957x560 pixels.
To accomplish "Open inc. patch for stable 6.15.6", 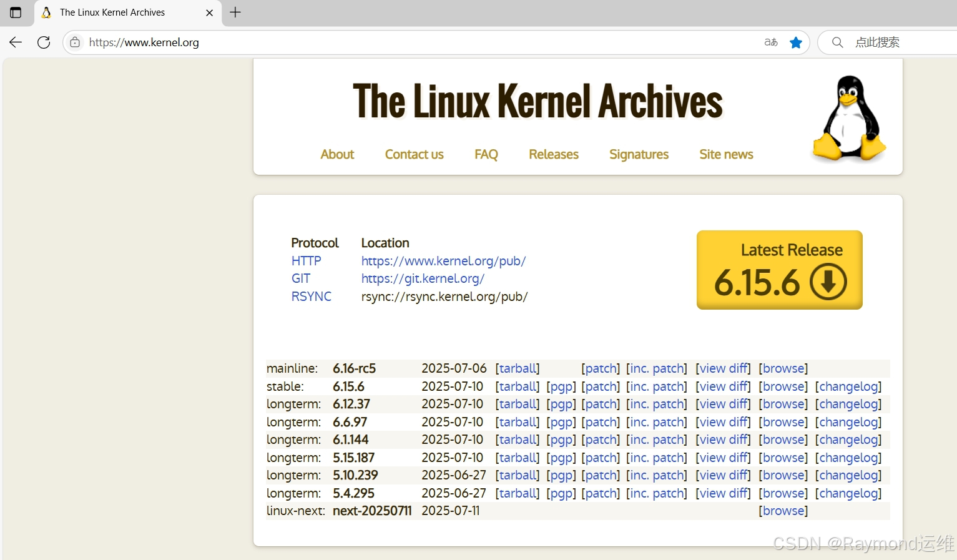I will [x=657, y=386].
